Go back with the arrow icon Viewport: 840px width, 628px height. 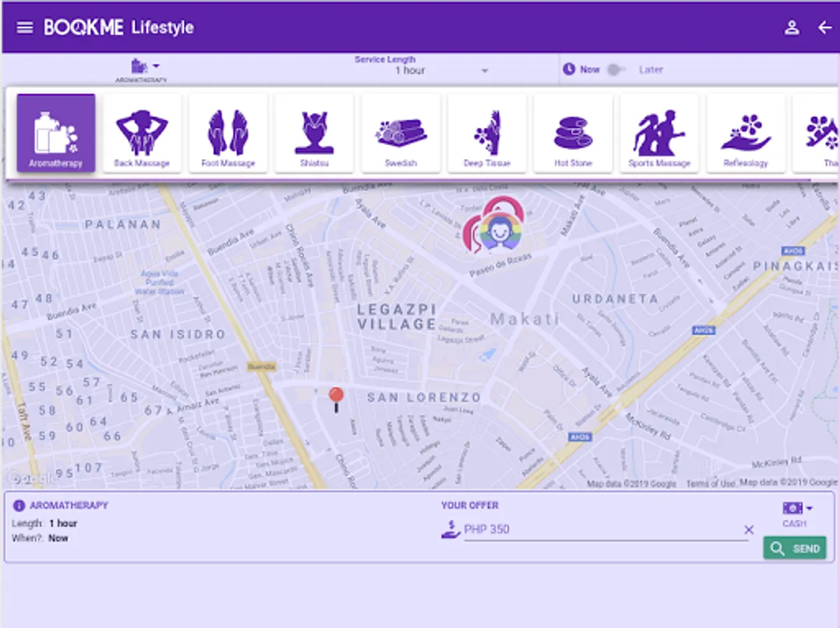click(825, 28)
